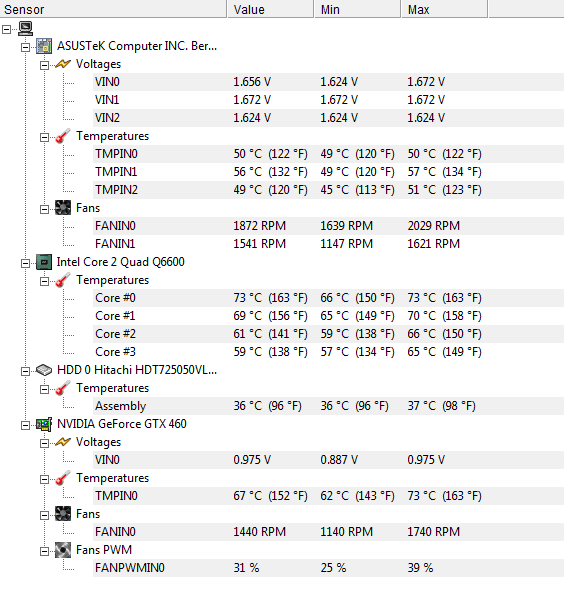
Task: Select the TMPIN1 temperature row
Action: click(328, 172)
